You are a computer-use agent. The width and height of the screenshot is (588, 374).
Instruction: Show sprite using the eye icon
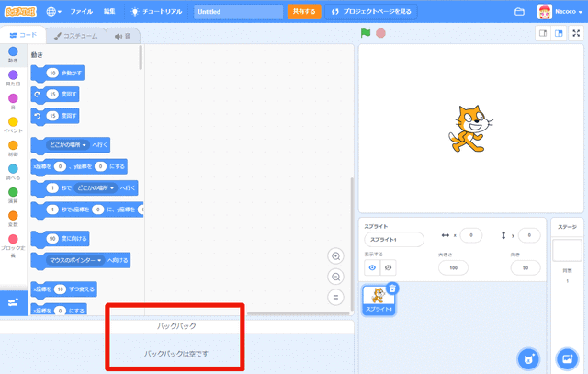[372, 267]
